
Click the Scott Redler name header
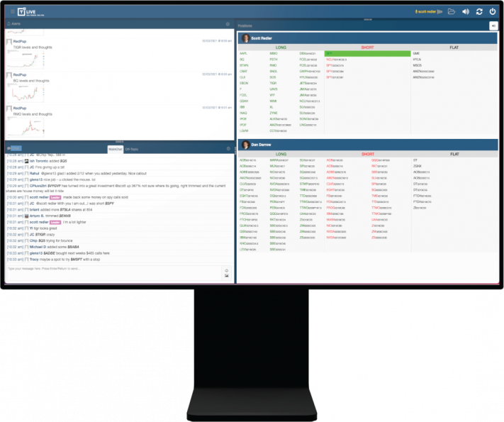click(262, 38)
